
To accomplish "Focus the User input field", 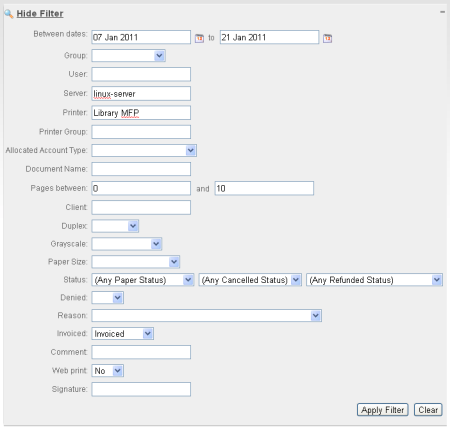I will pos(141,74).
